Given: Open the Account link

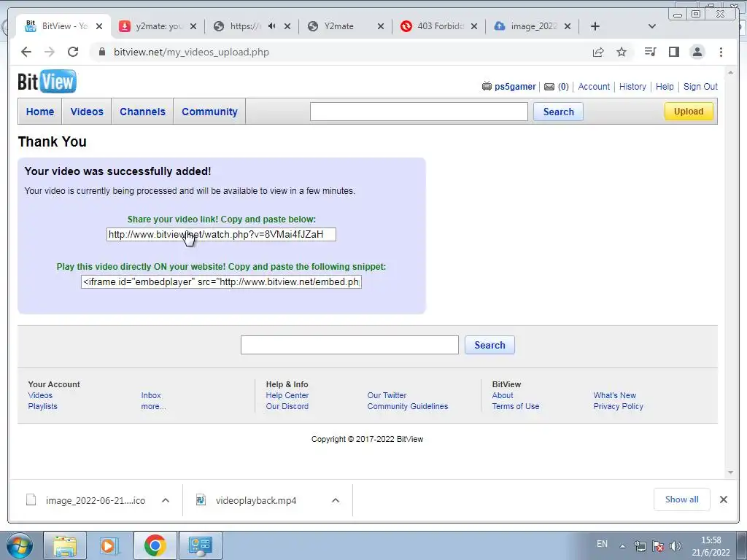Looking at the screenshot, I should pyautogui.click(x=594, y=87).
